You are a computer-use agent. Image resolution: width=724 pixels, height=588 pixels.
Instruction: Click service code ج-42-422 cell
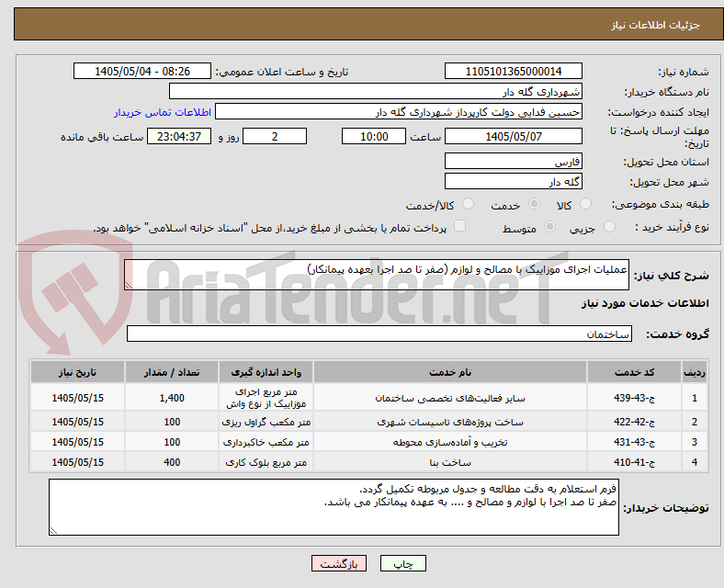coord(635,422)
